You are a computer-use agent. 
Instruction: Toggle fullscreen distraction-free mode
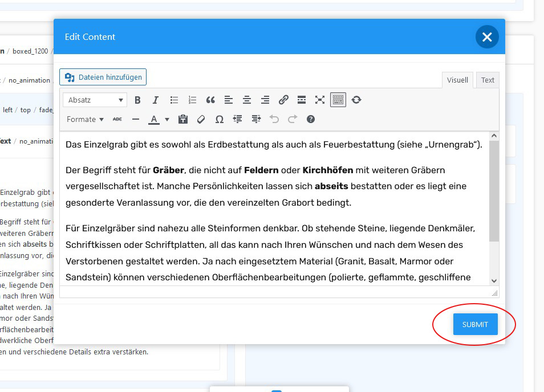320,100
